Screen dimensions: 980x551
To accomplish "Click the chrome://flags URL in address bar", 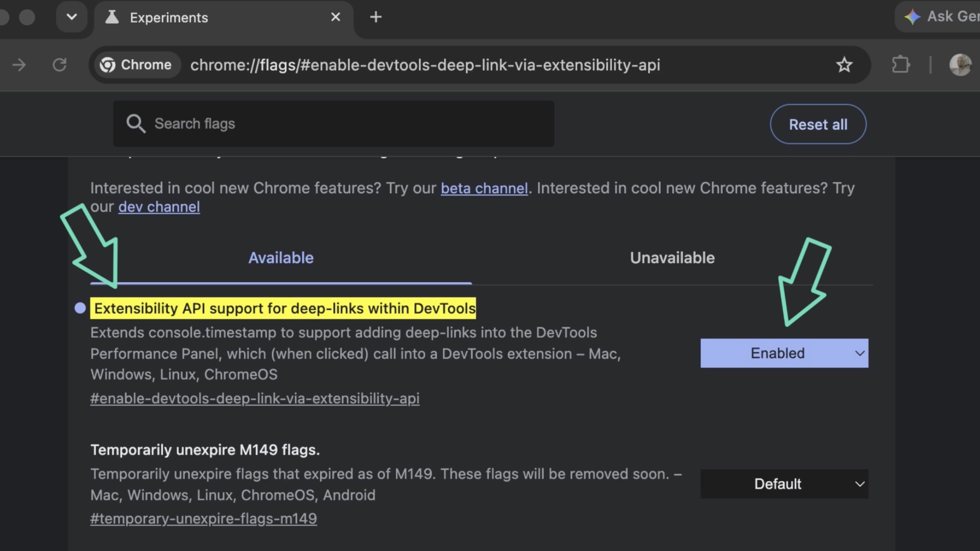I will pos(425,65).
